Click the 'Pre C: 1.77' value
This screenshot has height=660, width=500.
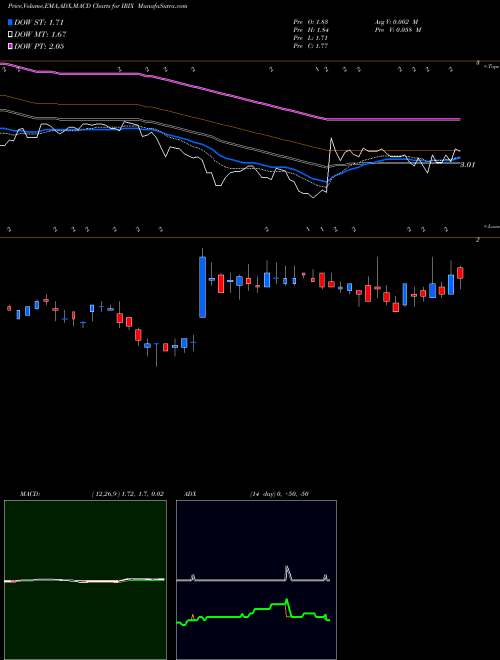311,46
